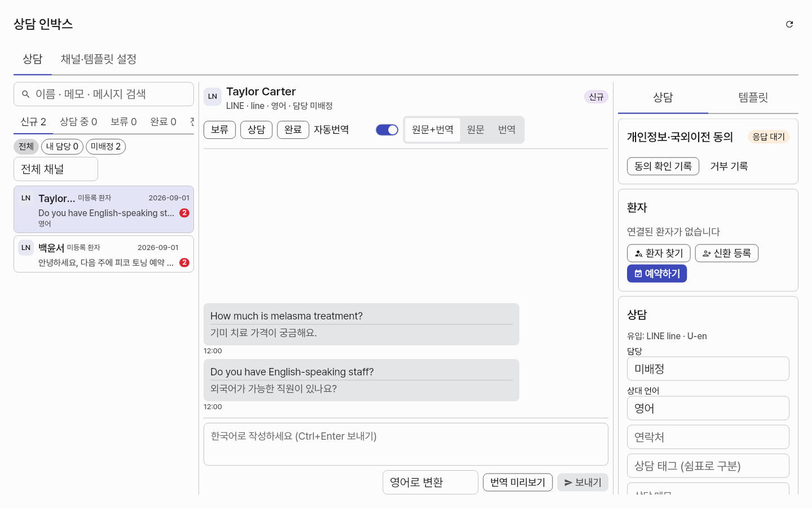Image resolution: width=812 pixels, height=508 pixels.
Task: Click the 완료 button in chat header
Action: 293,130
